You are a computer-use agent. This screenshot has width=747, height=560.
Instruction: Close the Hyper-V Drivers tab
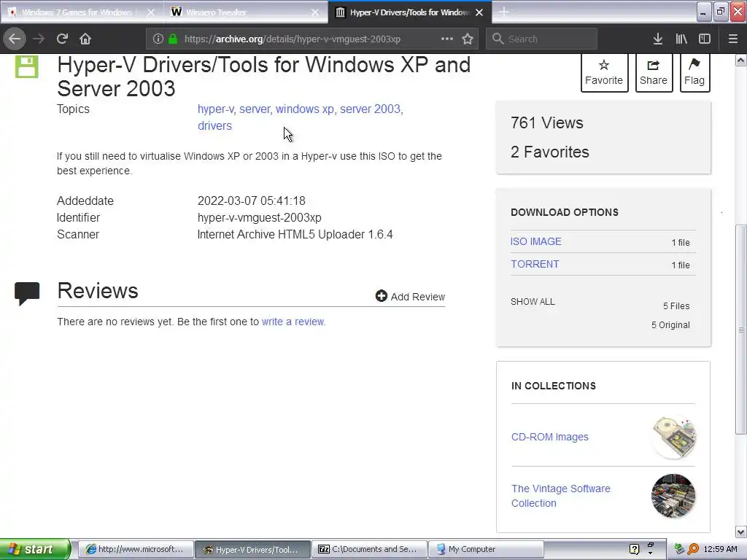click(x=480, y=12)
